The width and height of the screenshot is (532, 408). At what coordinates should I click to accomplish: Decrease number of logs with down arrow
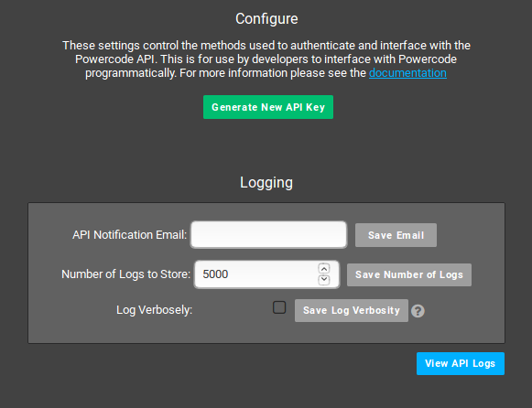(x=324, y=280)
